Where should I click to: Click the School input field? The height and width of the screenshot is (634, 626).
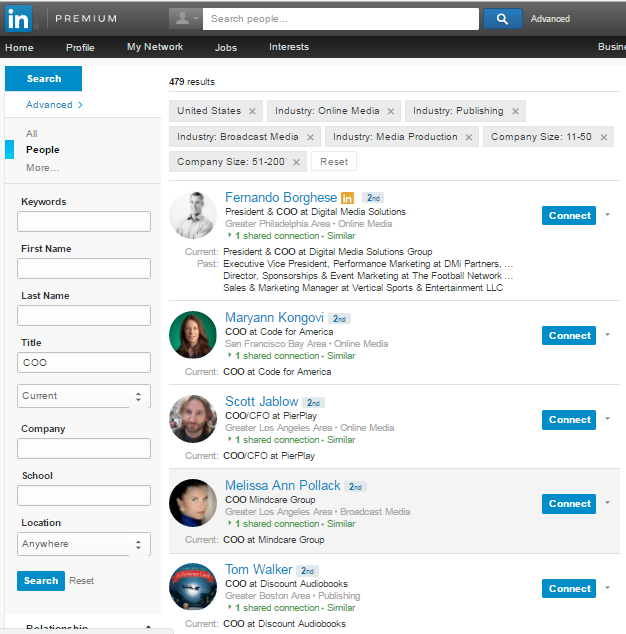[x=84, y=495]
